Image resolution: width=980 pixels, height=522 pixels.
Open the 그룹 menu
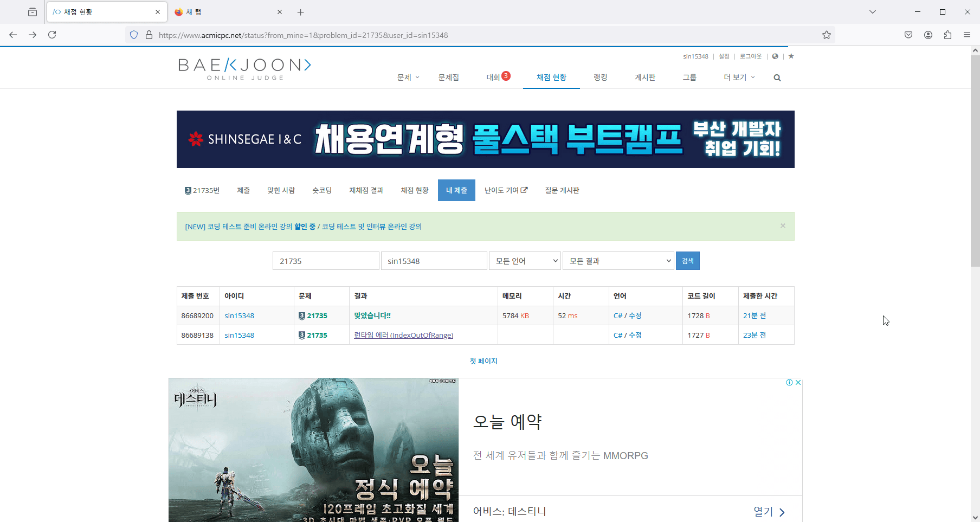pyautogui.click(x=689, y=78)
